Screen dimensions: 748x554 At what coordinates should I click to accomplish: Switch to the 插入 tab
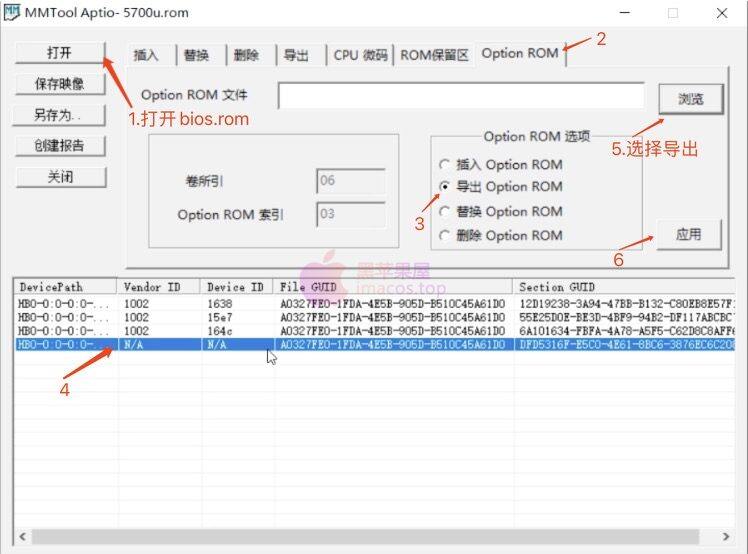146,55
